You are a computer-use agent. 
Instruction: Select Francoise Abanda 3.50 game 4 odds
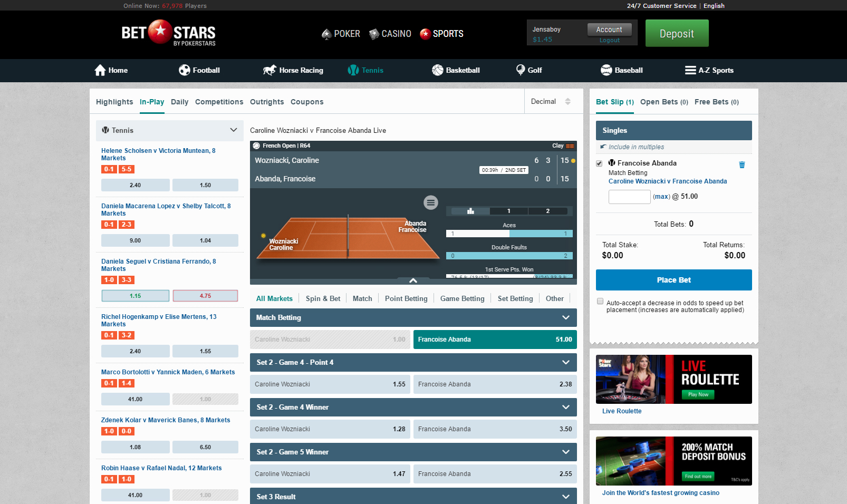[495, 429]
